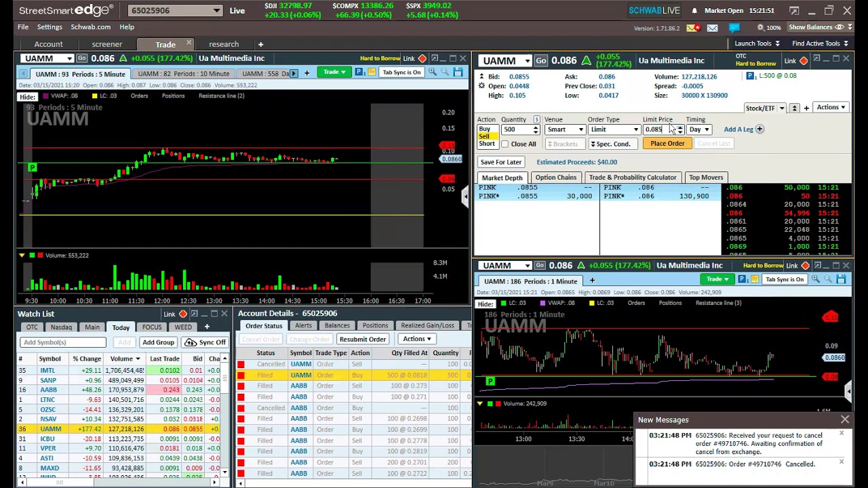Open the File menu
Image resolution: width=868 pixels, height=488 pixels.
[x=23, y=27]
